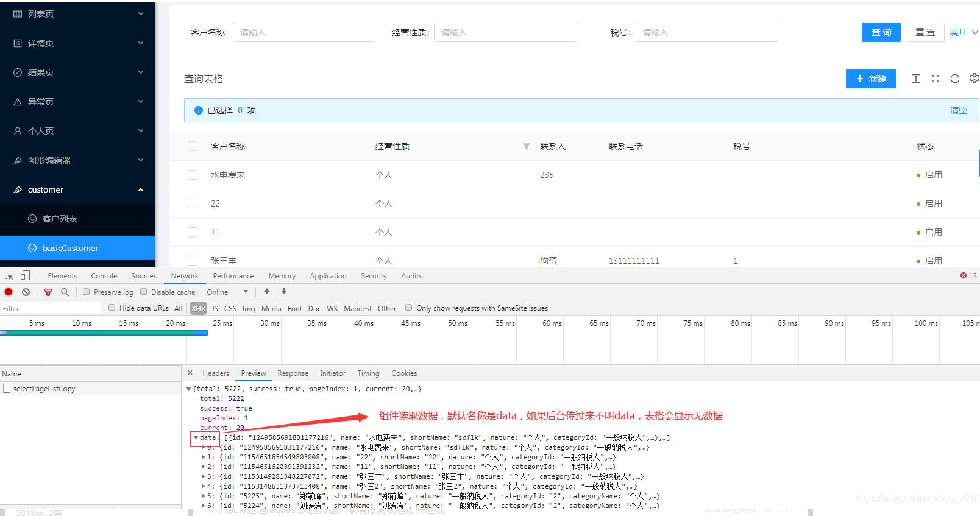Reload the table with the refresh icon
Image resolution: width=980 pixels, height=516 pixels.
[955, 79]
